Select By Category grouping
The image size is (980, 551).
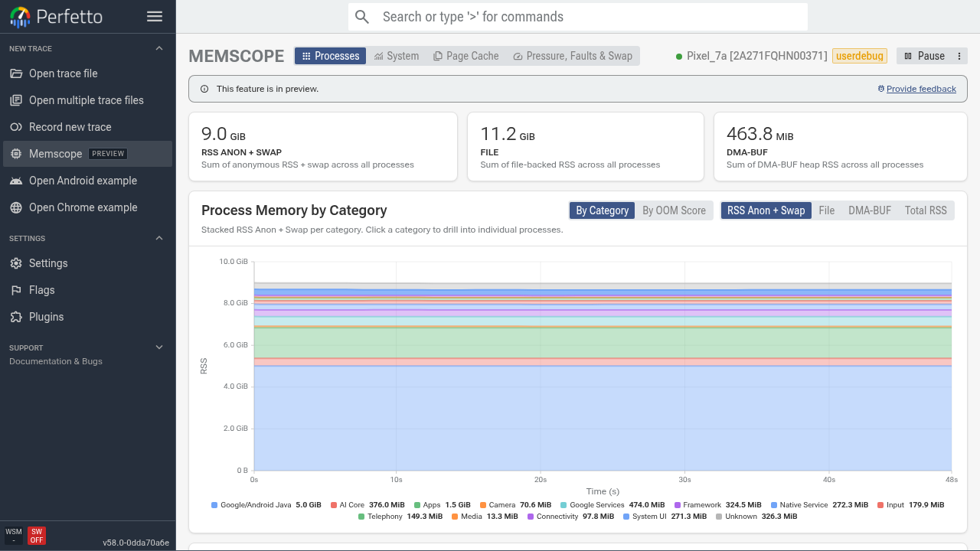[x=603, y=210]
